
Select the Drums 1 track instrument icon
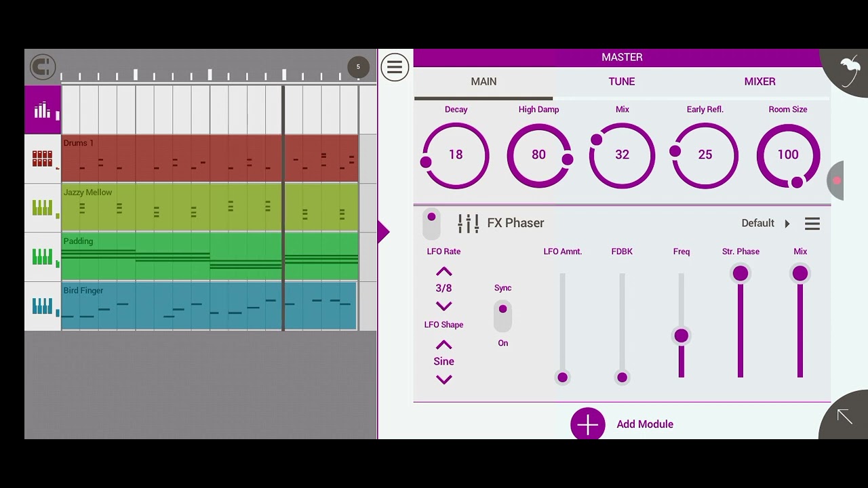click(x=42, y=159)
